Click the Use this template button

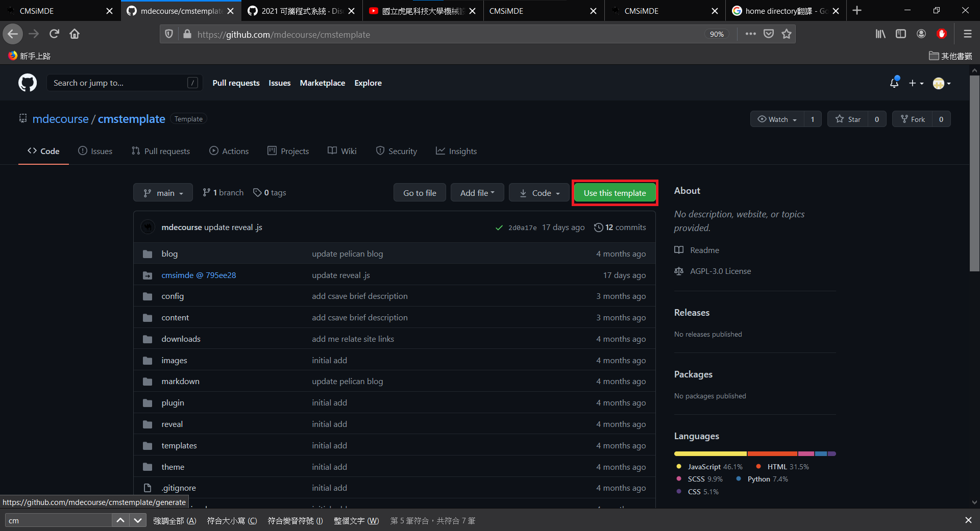(615, 193)
